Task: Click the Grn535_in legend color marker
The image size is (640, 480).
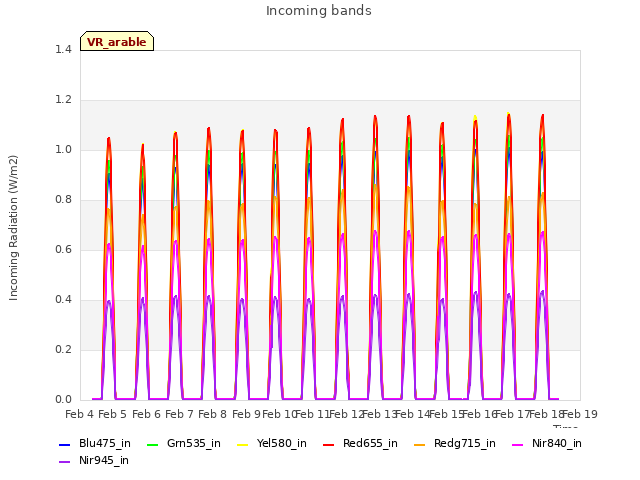Action: (152, 444)
